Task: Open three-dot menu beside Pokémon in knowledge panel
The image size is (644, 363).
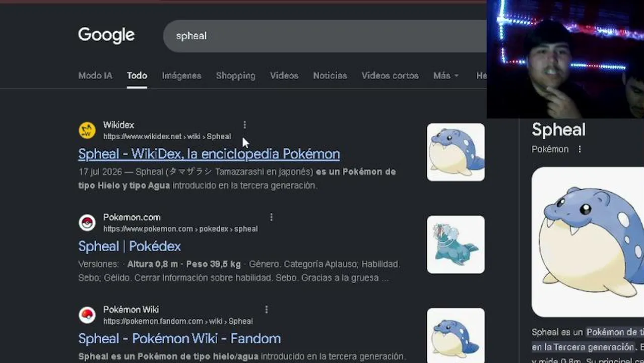Action: (x=579, y=149)
